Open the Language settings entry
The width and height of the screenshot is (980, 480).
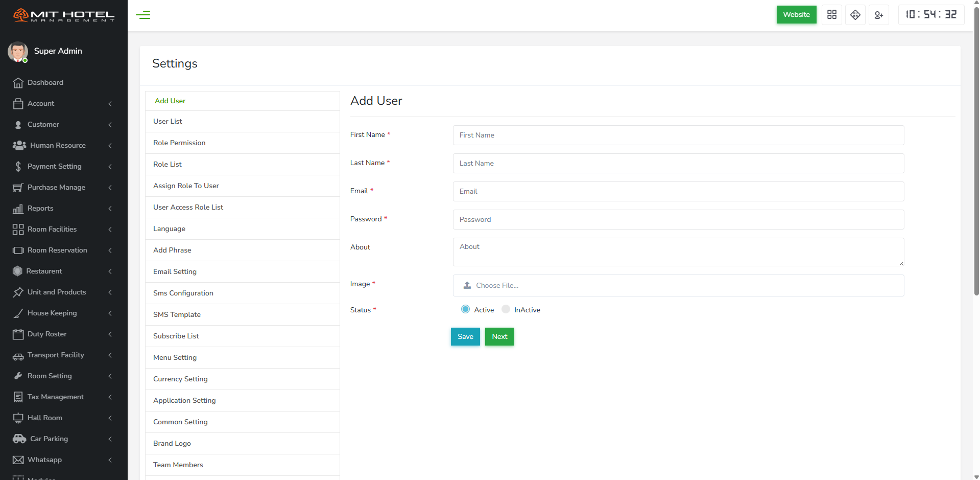pos(243,229)
